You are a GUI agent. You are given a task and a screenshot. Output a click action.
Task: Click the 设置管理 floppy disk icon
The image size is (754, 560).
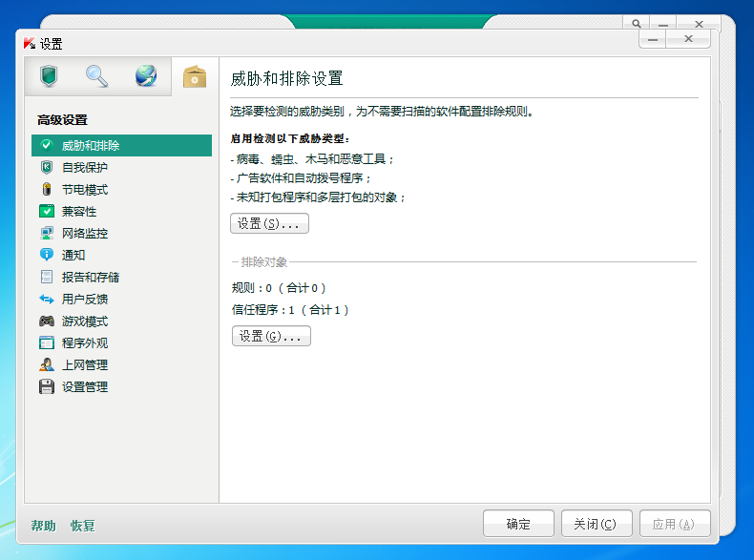[47, 386]
